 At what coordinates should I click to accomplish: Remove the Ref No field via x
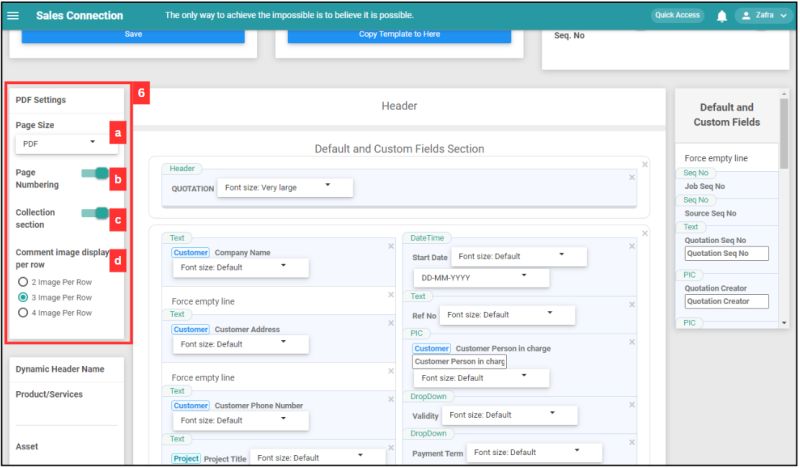[632, 305]
